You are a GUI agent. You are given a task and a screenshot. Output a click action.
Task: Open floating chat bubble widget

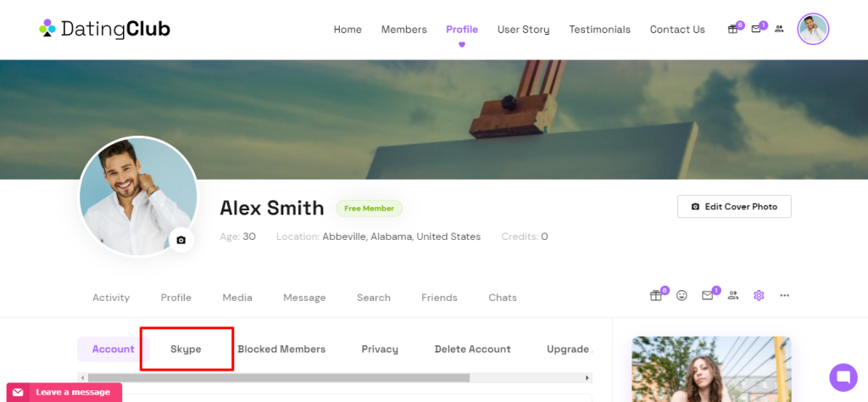(x=843, y=376)
